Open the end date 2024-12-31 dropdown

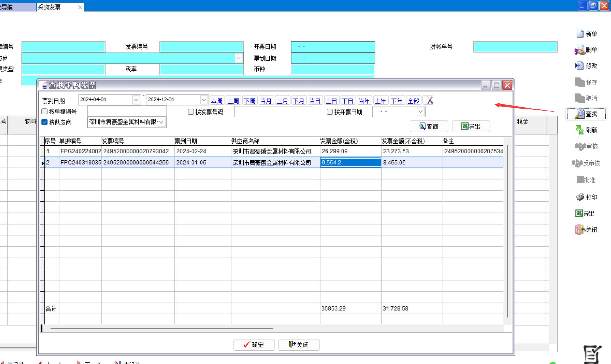coord(204,100)
